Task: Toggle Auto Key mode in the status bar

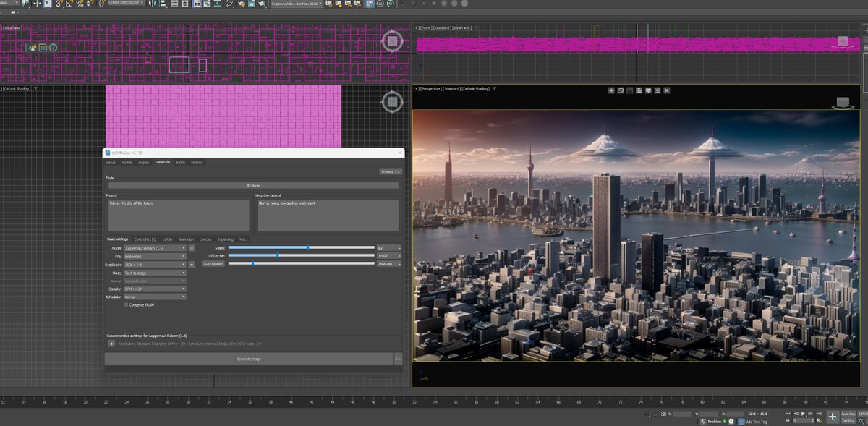Action: 850,414
